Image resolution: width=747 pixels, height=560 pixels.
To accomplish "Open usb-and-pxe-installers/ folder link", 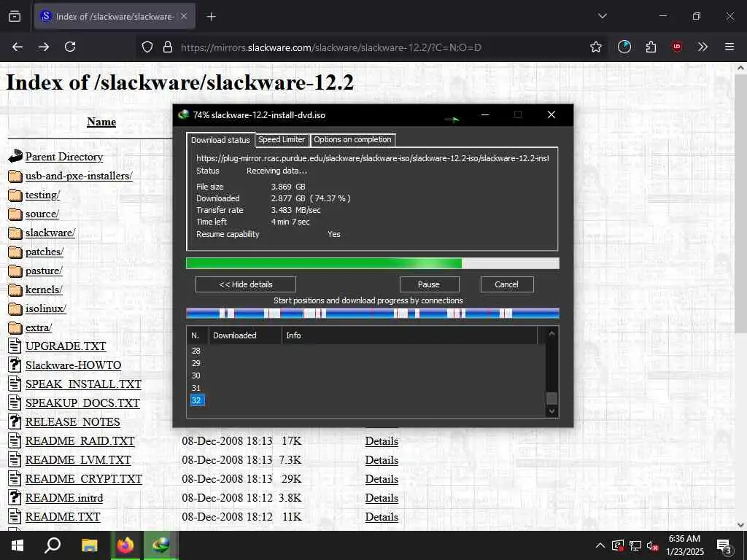I will (79, 176).
